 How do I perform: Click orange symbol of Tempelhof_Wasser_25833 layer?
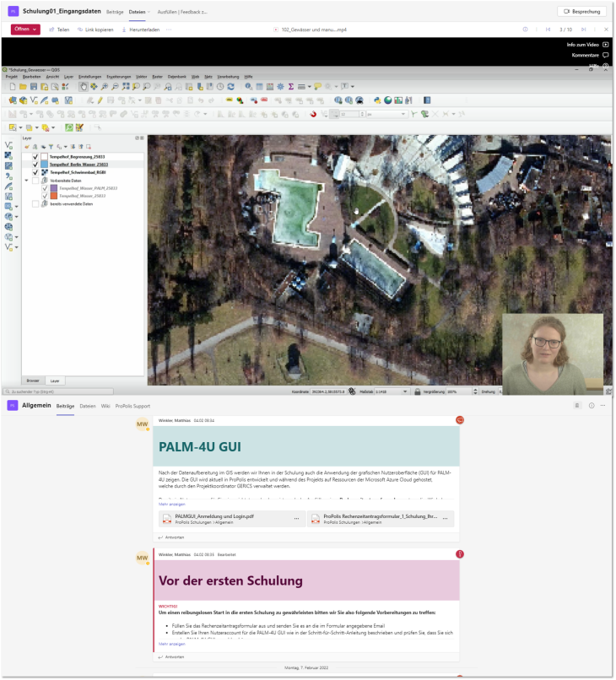[54, 196]
